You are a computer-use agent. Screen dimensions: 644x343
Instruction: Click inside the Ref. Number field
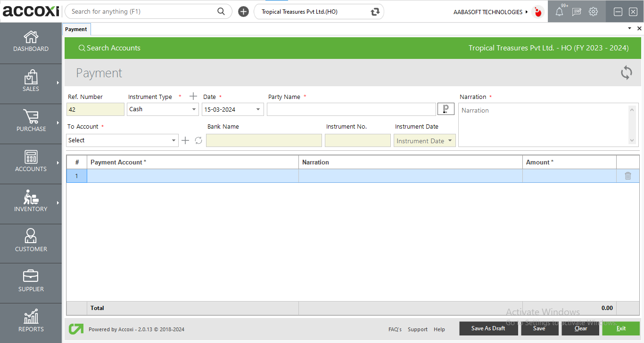[x=95, y=109]
